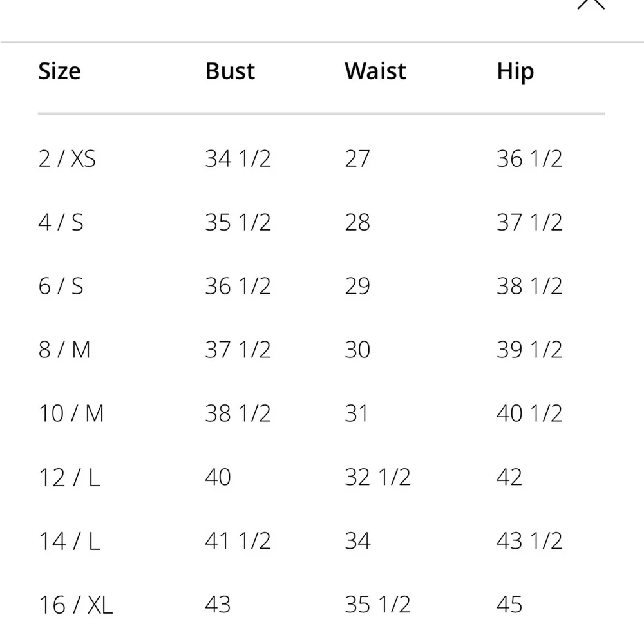Click the bust value 40
This screenshot has width=644, height=644.
pyautogui.click(x=218, y=477)
